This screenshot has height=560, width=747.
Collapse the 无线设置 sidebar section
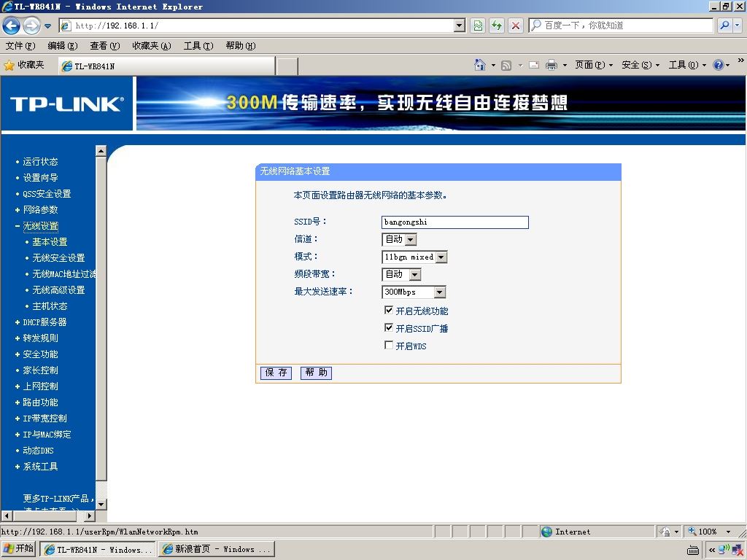(41, 226)
